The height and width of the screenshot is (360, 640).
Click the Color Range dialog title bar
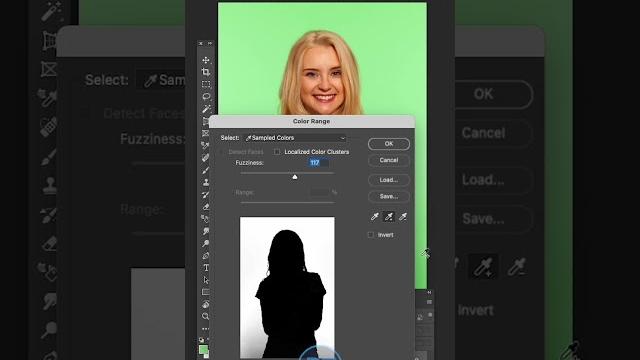311,121
